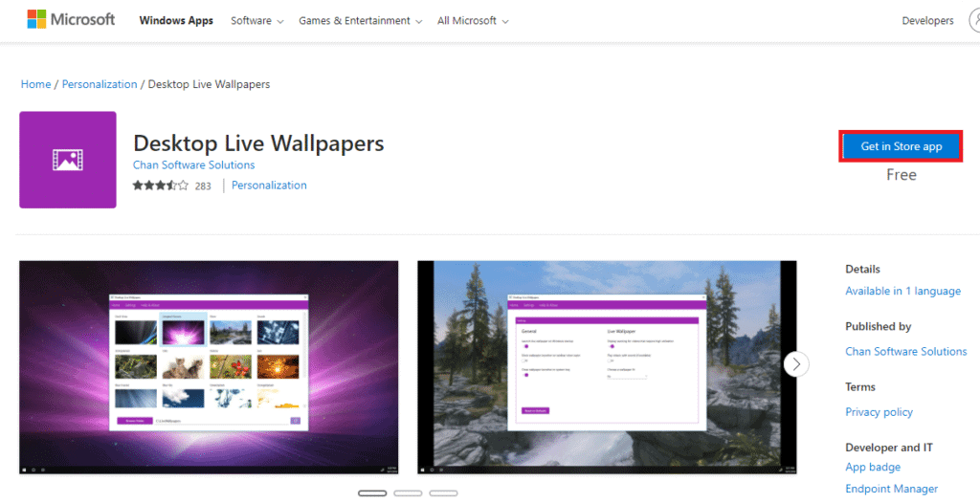Image resolution: width=980 pixels, height=503 pixels.
Task: Open second screenshot with forest wallpaper
Action: 607,367
